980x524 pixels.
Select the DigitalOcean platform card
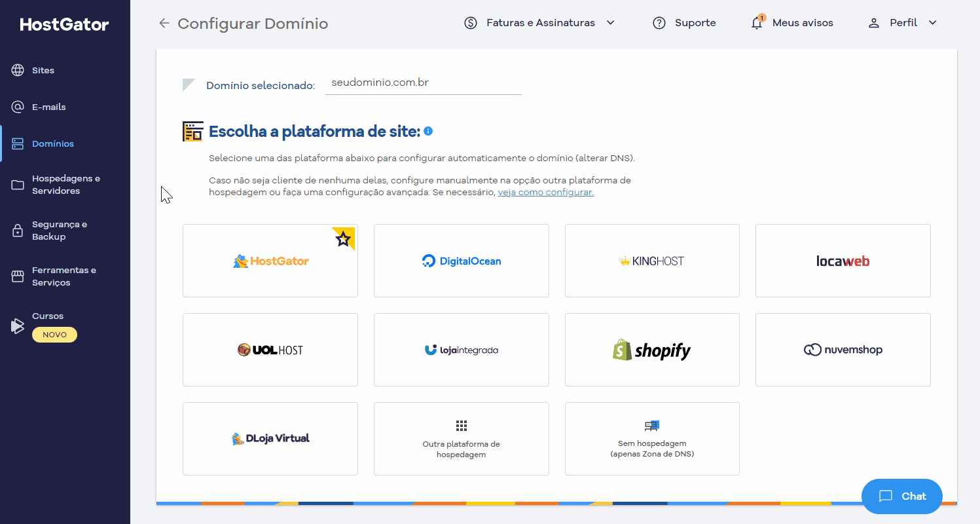point(462,261)
